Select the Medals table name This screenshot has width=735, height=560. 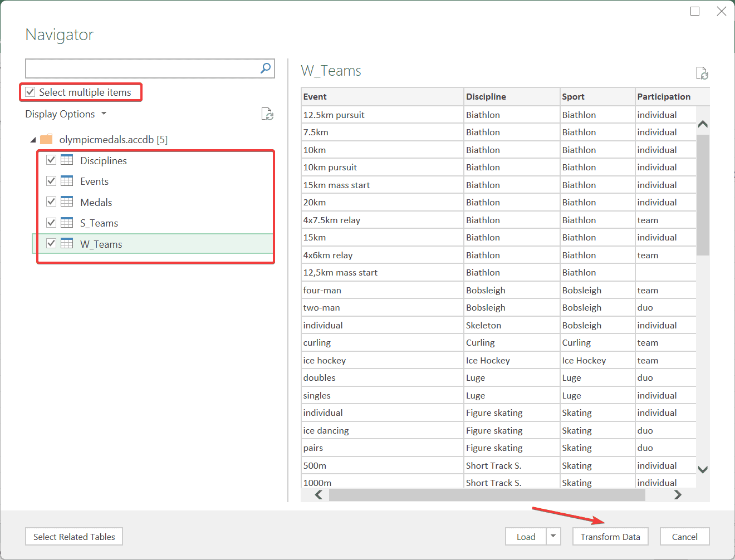96,202
